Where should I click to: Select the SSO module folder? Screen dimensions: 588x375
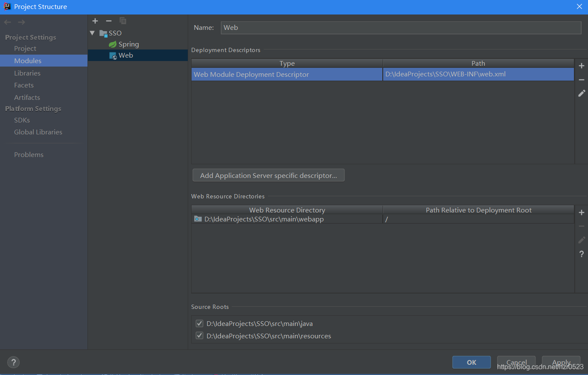(111, 33)
